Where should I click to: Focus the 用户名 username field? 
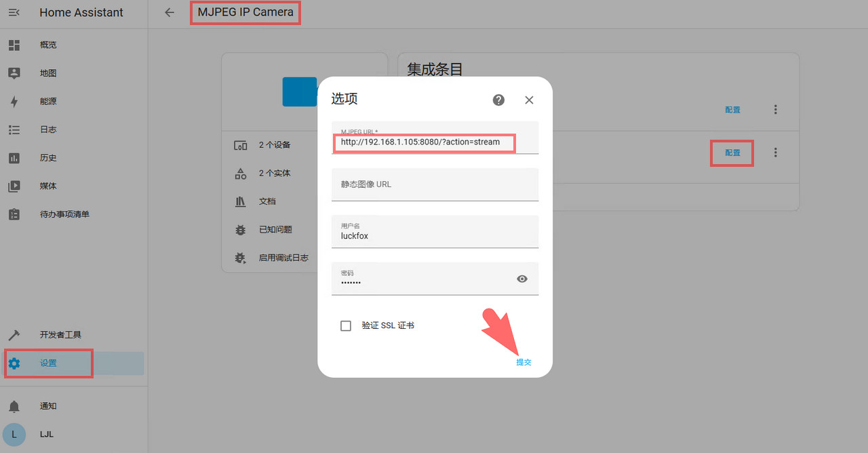point(435,231)
